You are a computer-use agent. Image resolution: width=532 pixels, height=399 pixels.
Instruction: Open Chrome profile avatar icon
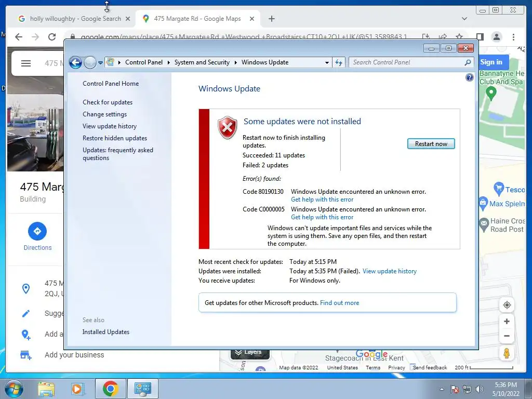click(496, 37)
